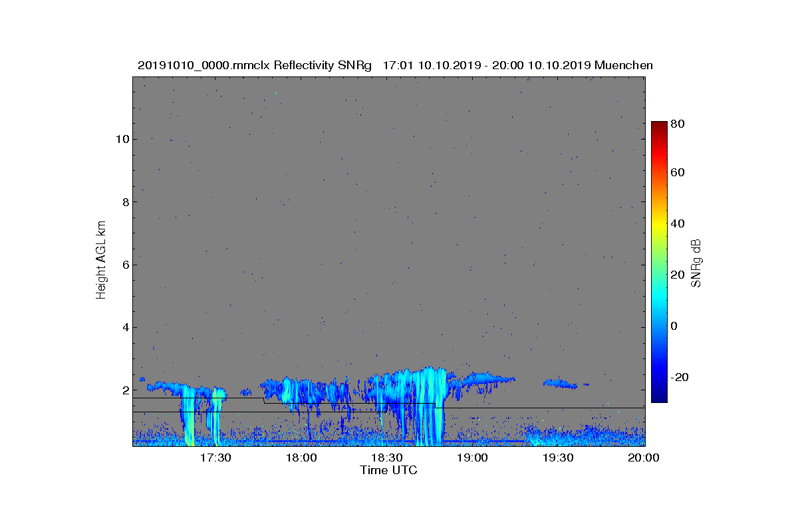
Task: Click the 19:00 time tick label
Action: [x=473, y=458]
